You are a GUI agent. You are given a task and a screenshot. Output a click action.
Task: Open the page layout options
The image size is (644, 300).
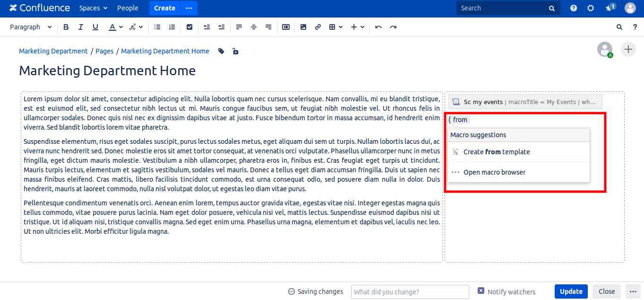click(286, 27)
